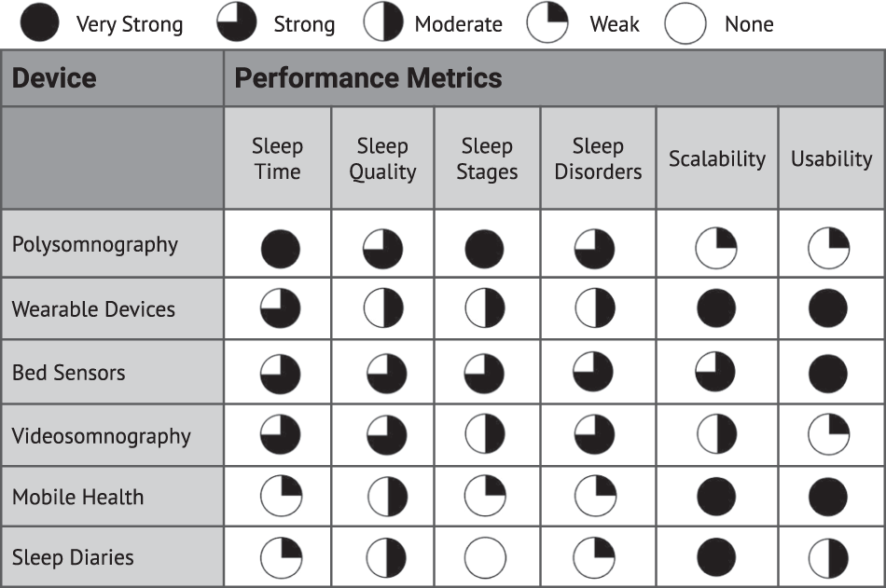Click Sleep Diaries Sleep Stages empty circle
Screen dimensions: 886x588
point(484,558)
